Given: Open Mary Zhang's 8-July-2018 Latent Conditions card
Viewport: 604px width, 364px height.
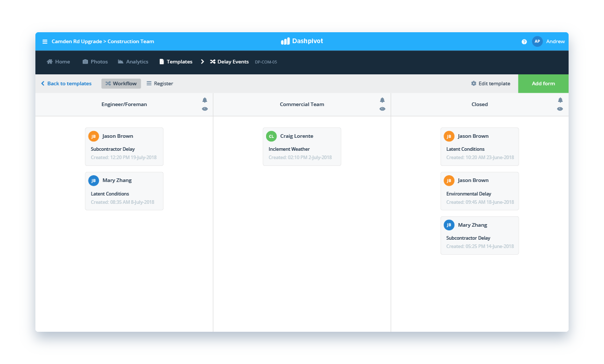Looking at the screenshot, I should (x=124, y=191).
